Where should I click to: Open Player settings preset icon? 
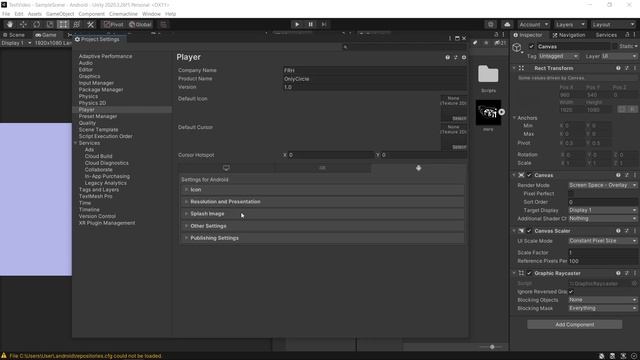point(456,58)
